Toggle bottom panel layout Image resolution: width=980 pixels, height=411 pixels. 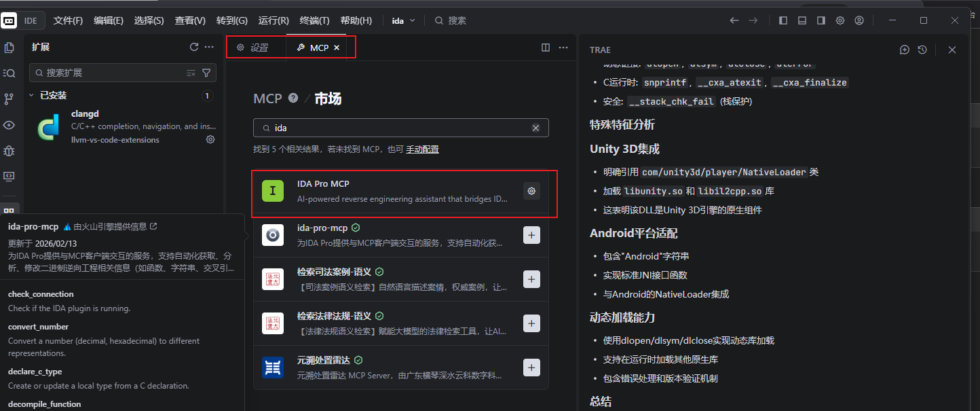(x=802, y=20)
